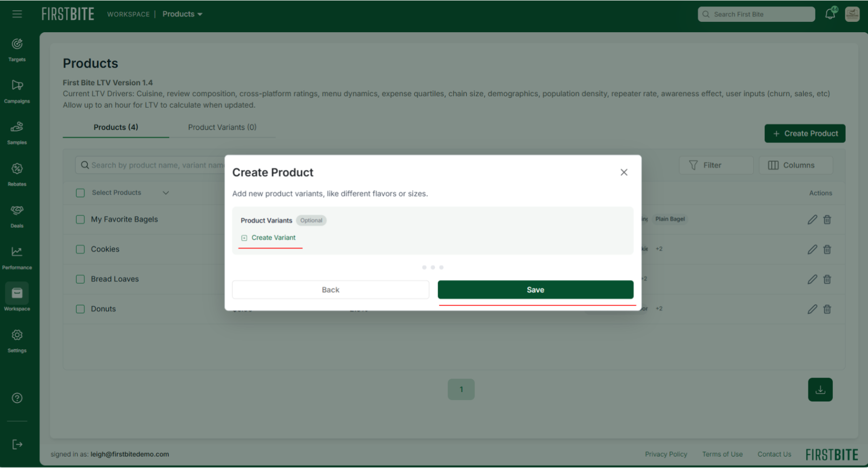This screenshot has height=468, width=868.
Task: Open Performance in the sidebar
Action: point(17,258)
